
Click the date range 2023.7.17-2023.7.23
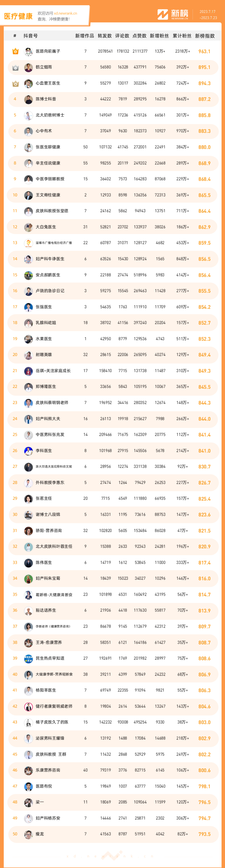(x=208, y=14)
